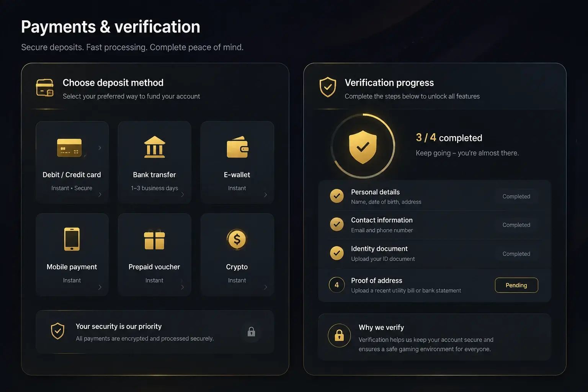Open Crypto via its chevron arrow
Viewport: 588px width, 392px height.
266,287
